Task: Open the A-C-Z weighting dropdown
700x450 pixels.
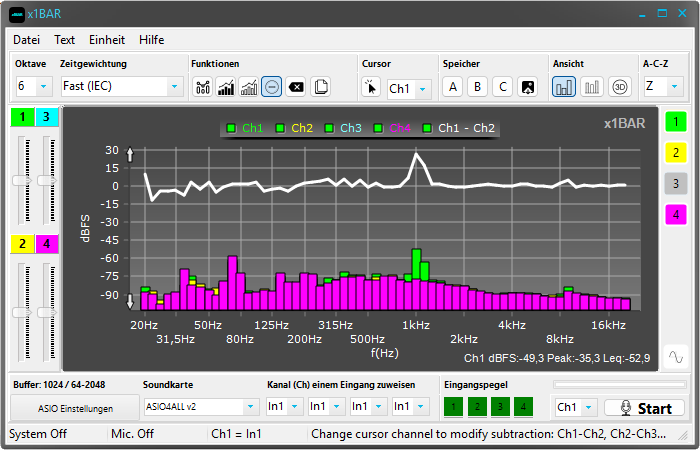Action: click(663, 86)
